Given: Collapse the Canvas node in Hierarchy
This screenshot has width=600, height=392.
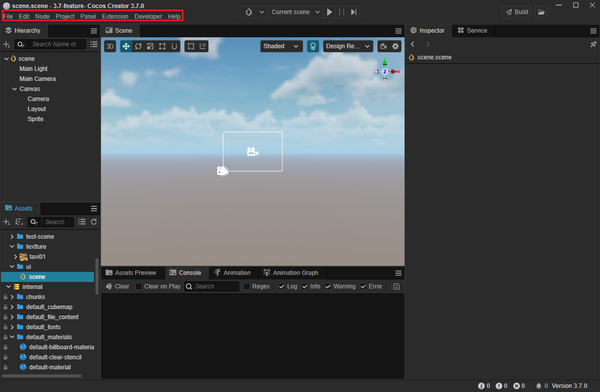Looking at the screenshot, I should [x=15, y=89].
